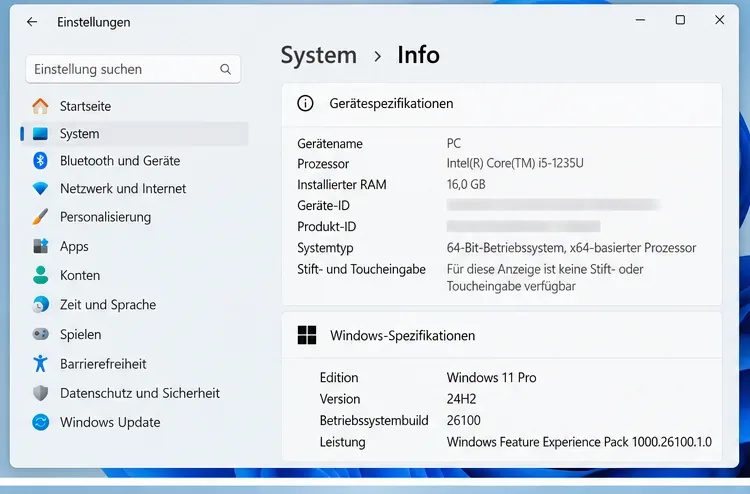Click the Gerätename value PC
Image resolution: width=750 pixels, height=494 pixels.
click(454, 143)
